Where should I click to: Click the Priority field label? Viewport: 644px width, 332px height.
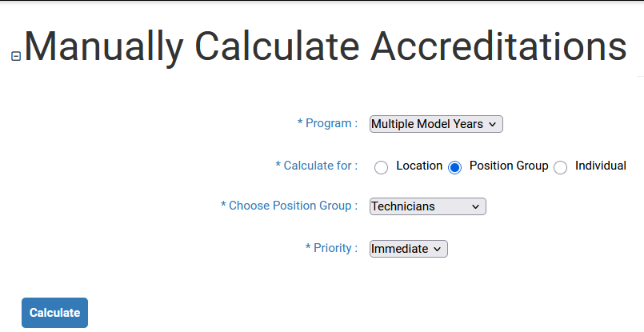[335, 248]
